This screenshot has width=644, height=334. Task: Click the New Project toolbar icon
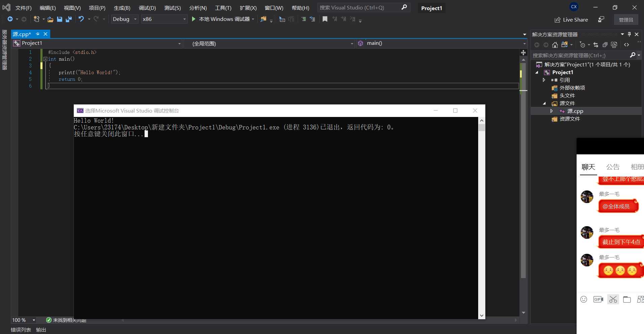click(x=36, y=19)
